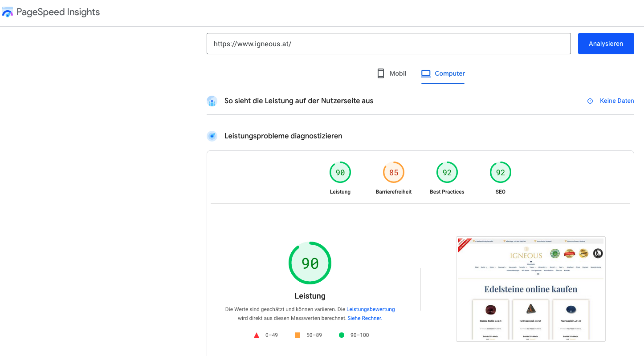Viewport: 644px width, 356px height.
Task: Click the PageSpeed Insights logo icon
Action: [8, 12]
